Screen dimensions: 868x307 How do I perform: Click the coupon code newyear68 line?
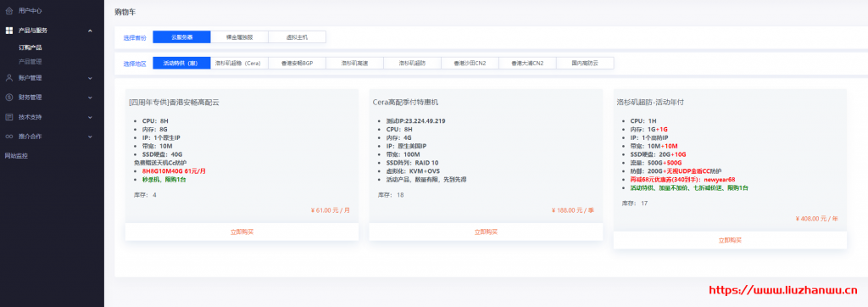coord(682,180)
